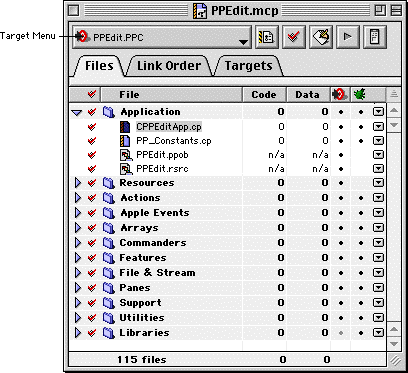The image size is (408, 373).
Task: Click the Support group folder icon
Action: pos(109,303)
